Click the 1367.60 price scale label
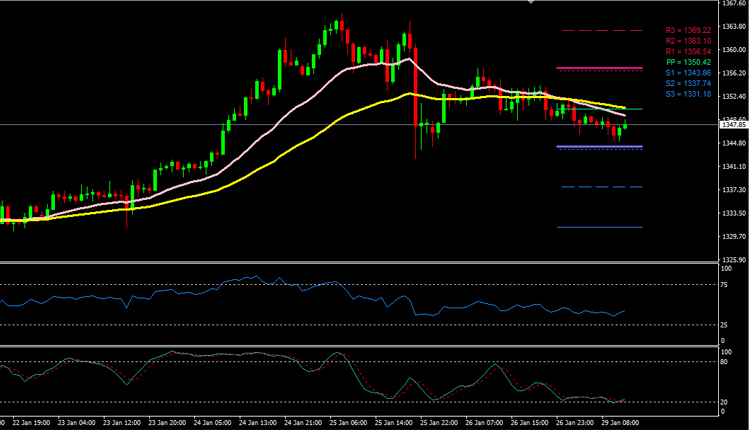Image resolution: width=750 pixels, height=430 pixels. [733, 5]
